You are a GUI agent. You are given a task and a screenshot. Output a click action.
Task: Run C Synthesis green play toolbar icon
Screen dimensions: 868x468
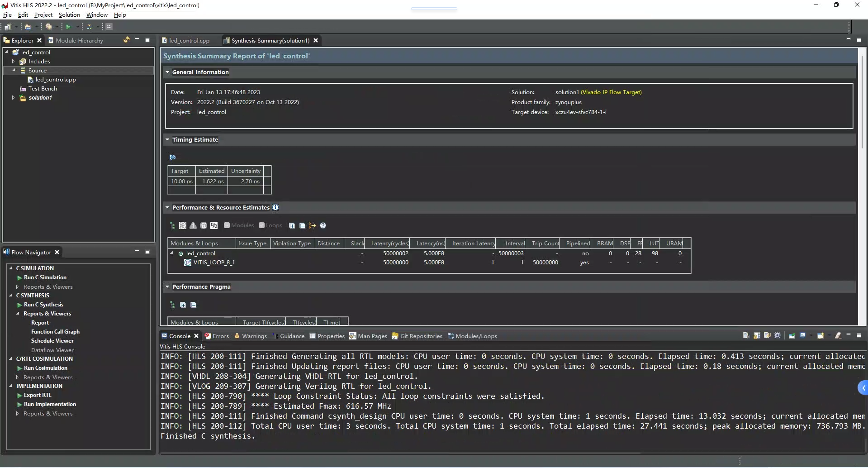tap(69, 27)
